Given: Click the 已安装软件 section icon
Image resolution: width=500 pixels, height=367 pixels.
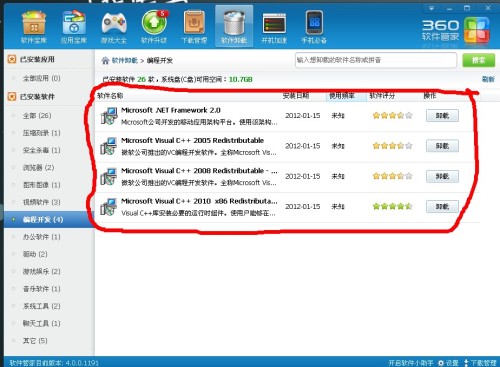Looking at the screenshot, I should pos(12,97).
